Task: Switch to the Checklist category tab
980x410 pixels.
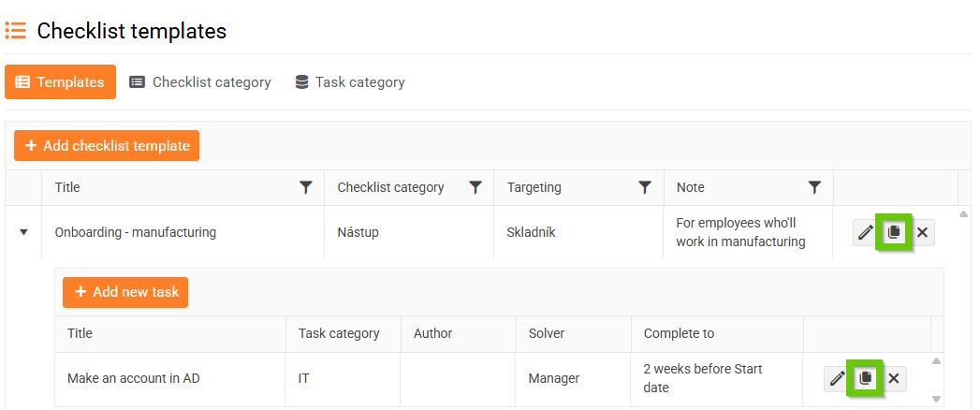Action: coord(200,82)
